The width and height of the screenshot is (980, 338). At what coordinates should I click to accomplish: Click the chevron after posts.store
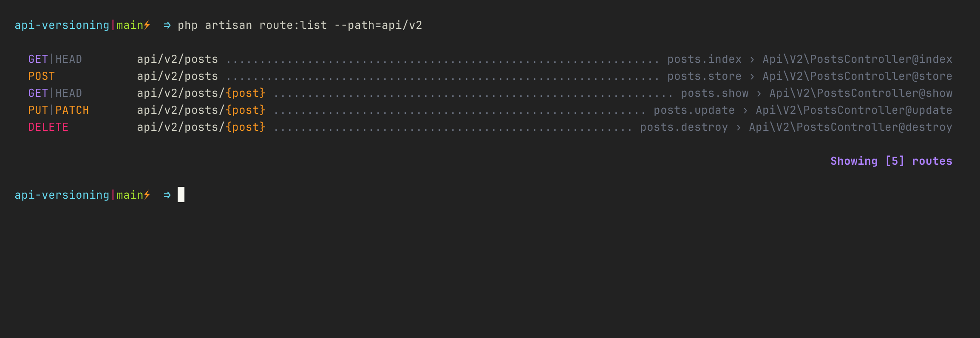pos(752,76)
